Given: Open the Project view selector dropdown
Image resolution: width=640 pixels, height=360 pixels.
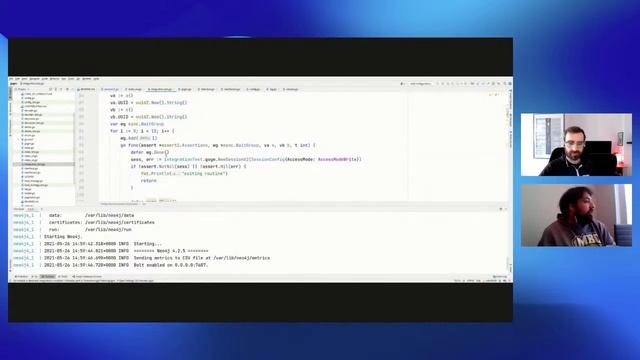Looking at the screenshot, I should pos(22,89).
